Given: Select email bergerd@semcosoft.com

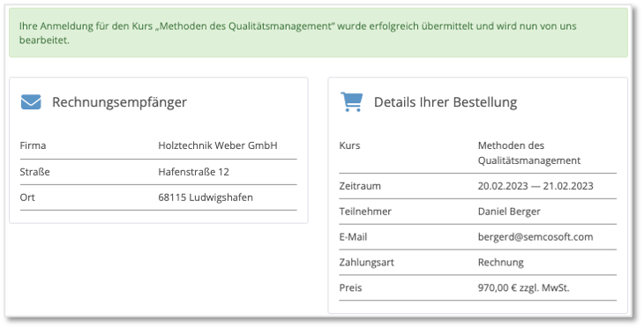Looking at the screenshot, I should 535,237.
